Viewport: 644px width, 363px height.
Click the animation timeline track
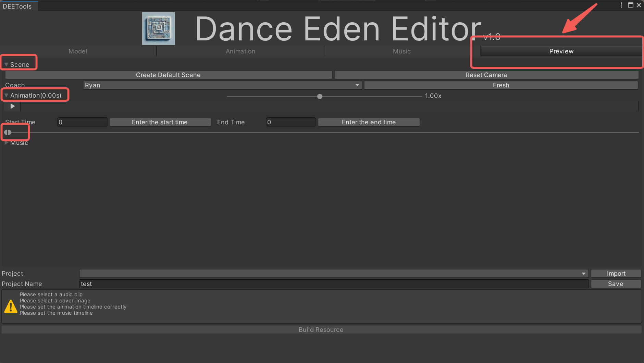tap(330, 106)
